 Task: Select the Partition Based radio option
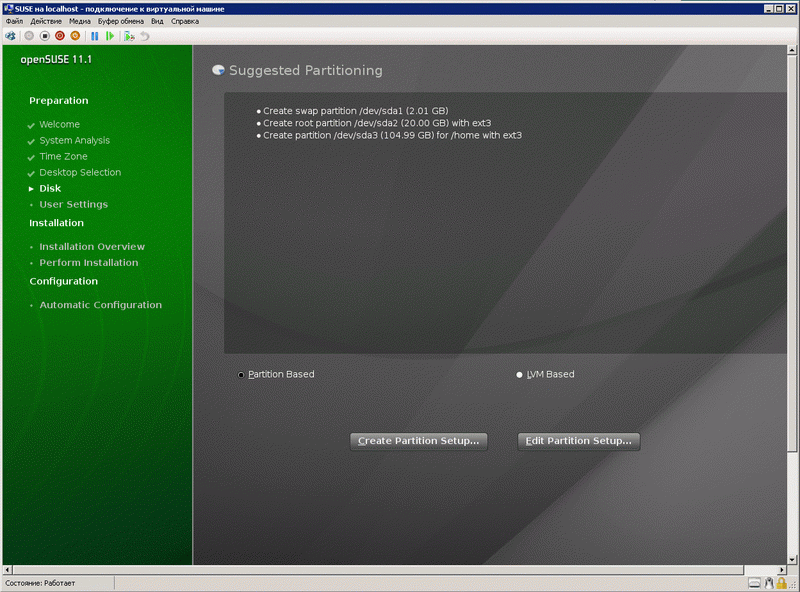click(276, 375)
